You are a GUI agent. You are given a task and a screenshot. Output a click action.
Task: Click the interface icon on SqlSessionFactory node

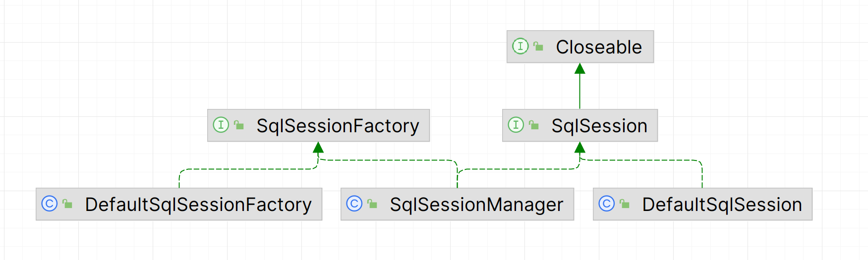[x=221, y=125]
